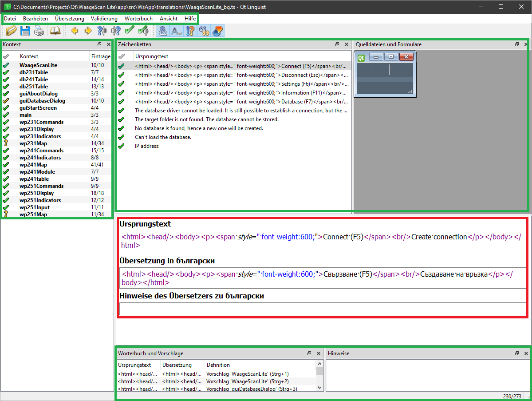Viewport: 532px width, 401px height.
Task: Select the 'Information (F11)' string row
Action: point(234,93)
